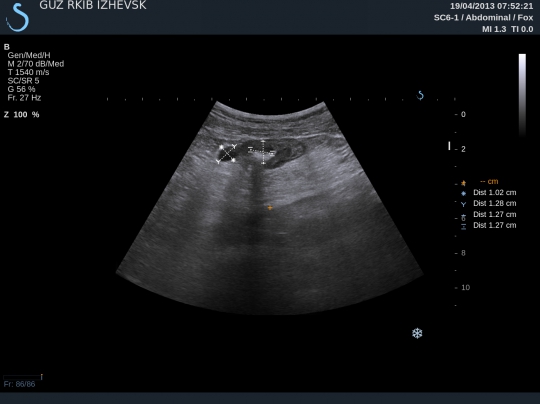
Task: Select the Y-shaped caliper icon
Action: (464, 204)
